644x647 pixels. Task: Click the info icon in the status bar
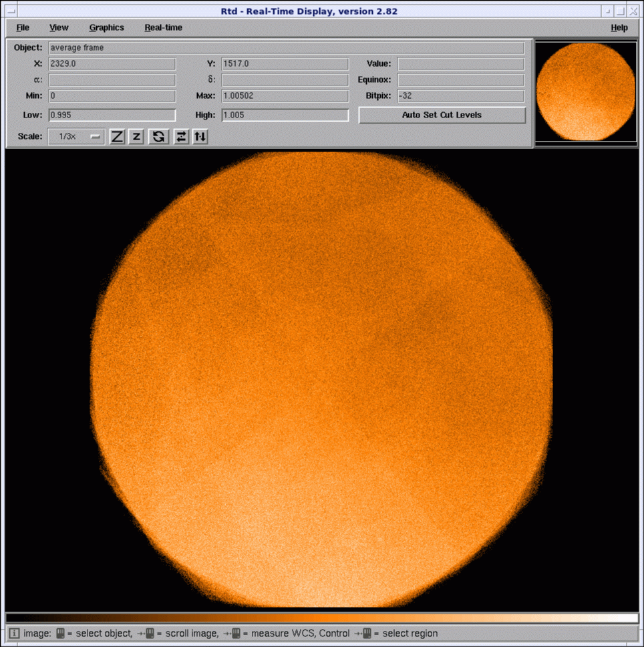pyautogui.click(x=14, y=634)
